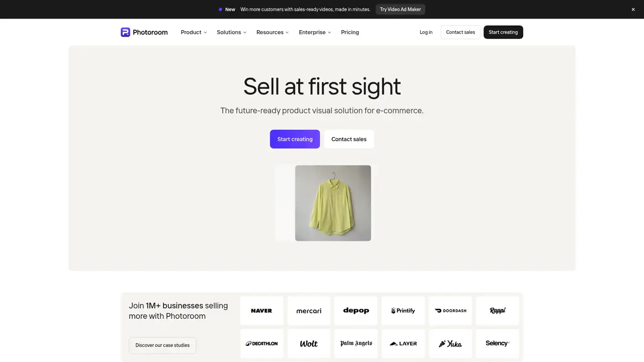This screenshot has height=362, width=644.
Task: Click the Mercari logo tile
Action: (309, 311)
